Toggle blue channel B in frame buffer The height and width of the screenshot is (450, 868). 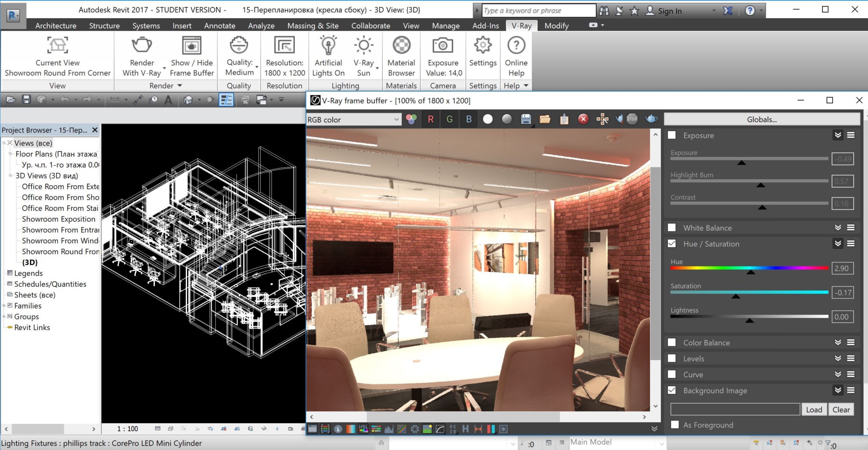point(469,119)
